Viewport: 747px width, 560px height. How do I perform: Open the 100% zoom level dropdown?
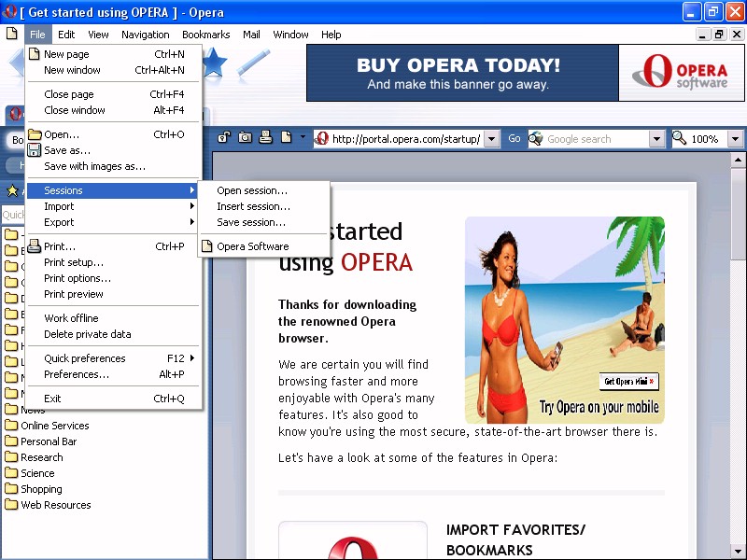[735, 139]
